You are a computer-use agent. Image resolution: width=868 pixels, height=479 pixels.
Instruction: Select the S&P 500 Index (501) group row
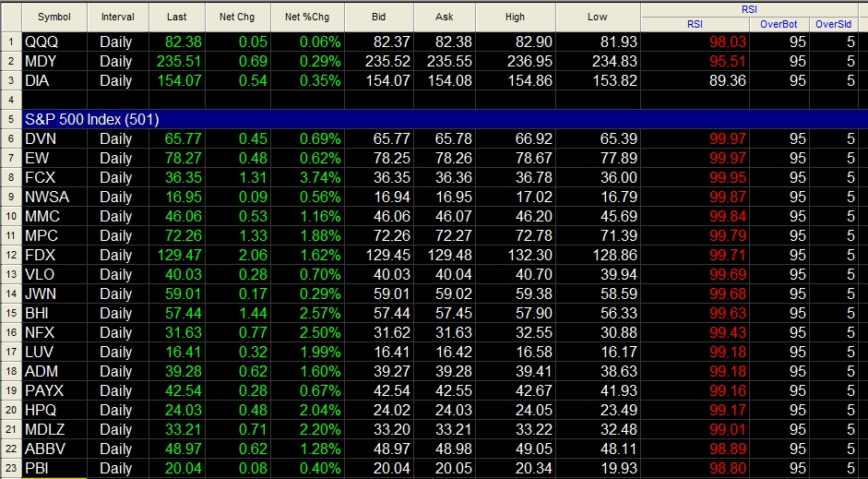[445, 119]
